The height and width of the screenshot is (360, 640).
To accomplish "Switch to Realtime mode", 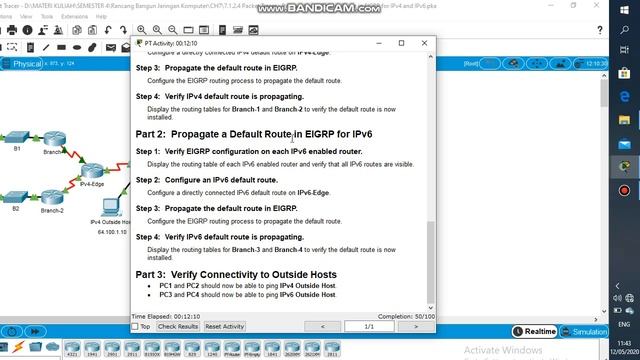I will [x=535, y=331].
